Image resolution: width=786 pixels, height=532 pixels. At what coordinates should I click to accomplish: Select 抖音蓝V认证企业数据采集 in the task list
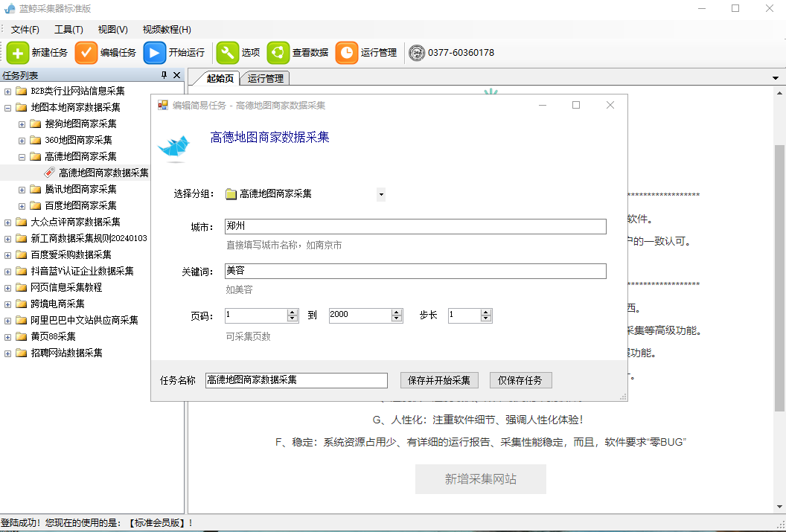click(82, 271)
